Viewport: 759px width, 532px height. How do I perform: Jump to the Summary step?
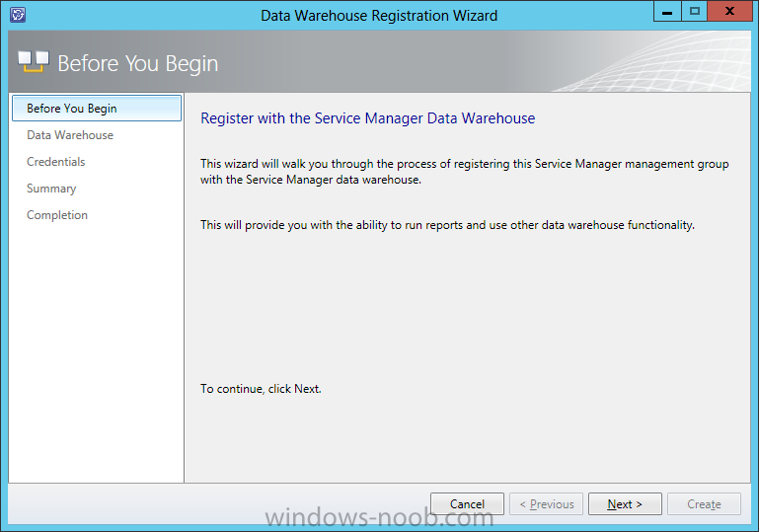pos(51,189)
